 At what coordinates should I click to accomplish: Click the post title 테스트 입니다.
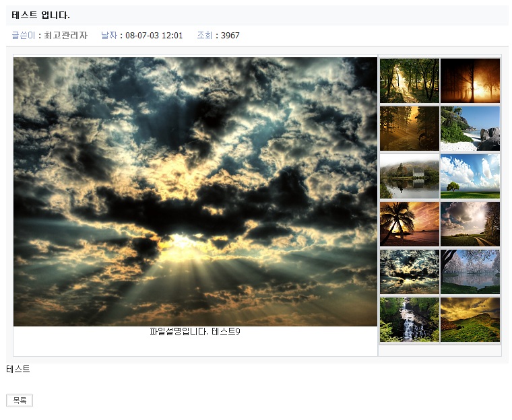point(40,15)
